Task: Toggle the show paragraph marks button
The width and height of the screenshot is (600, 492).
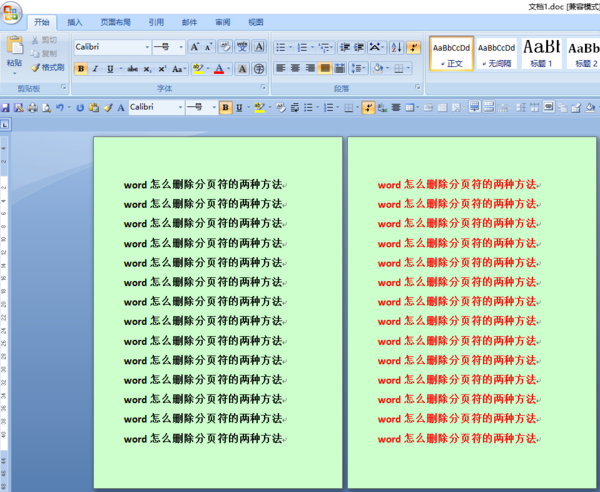Action: 413,47
